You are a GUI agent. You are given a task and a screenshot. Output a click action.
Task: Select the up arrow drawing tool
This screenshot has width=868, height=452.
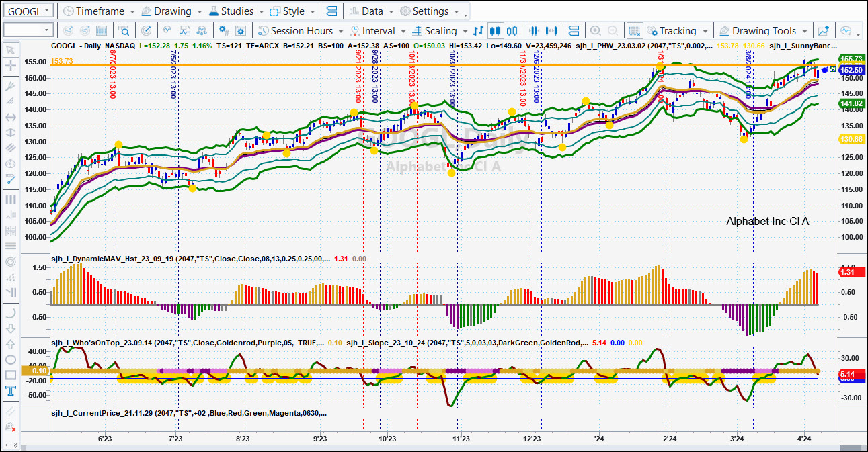pyautogui.click(x=10, y=344)
